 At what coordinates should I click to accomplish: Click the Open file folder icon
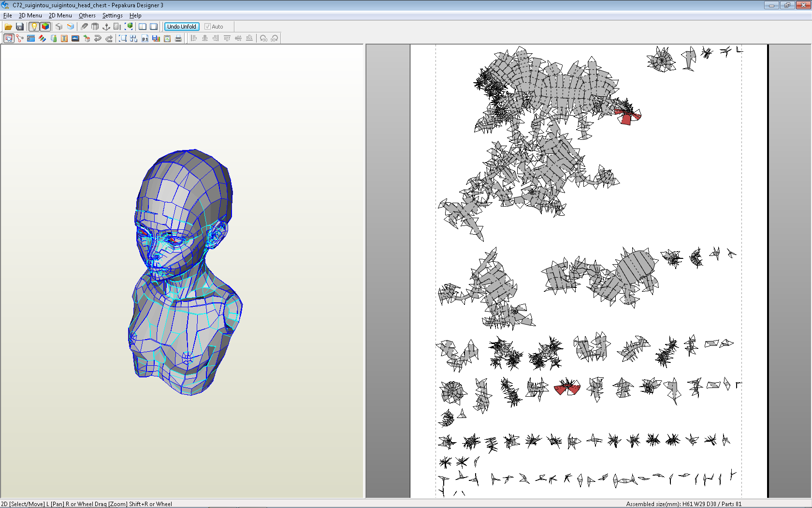tap(8, 27)
